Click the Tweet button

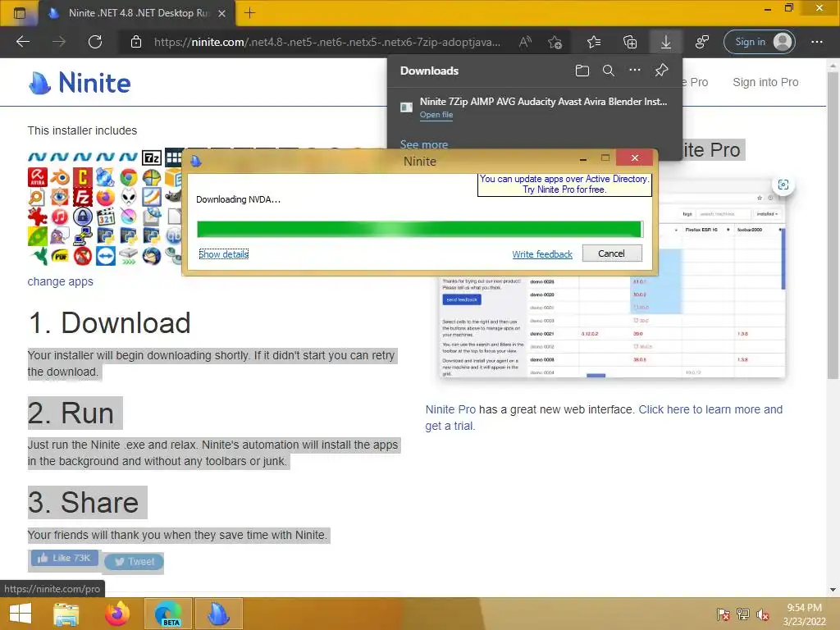click(x=134, y=561)
